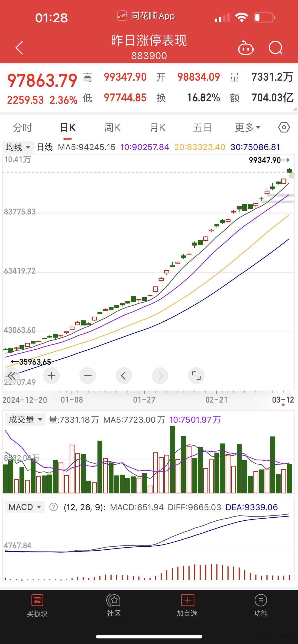Tap 买板块 buy icon
This screenshot has width=298, height=644.
(37, 600)
